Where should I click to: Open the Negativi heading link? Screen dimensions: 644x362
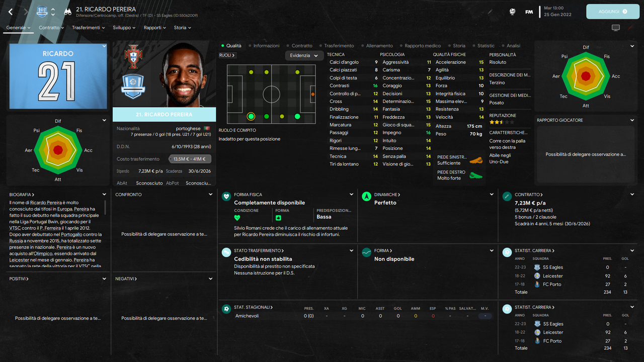tap(126, 279)
